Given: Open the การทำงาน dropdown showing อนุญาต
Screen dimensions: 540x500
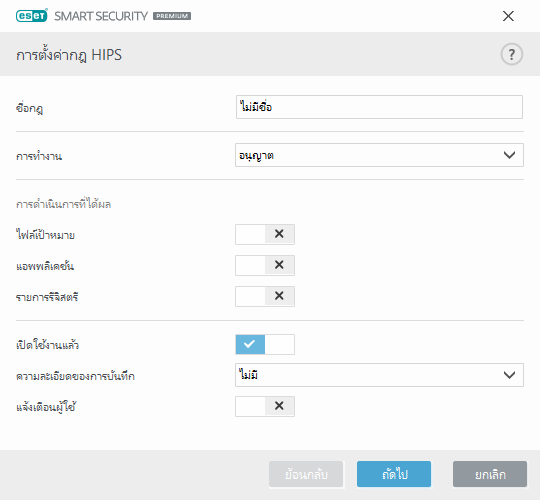Looking at the screenshot, I should pos(379,155).
